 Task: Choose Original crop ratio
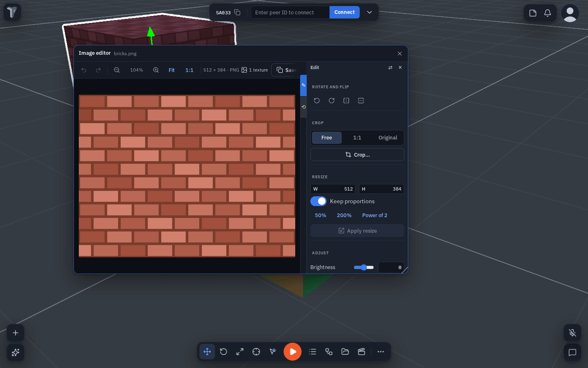(388, 138)
